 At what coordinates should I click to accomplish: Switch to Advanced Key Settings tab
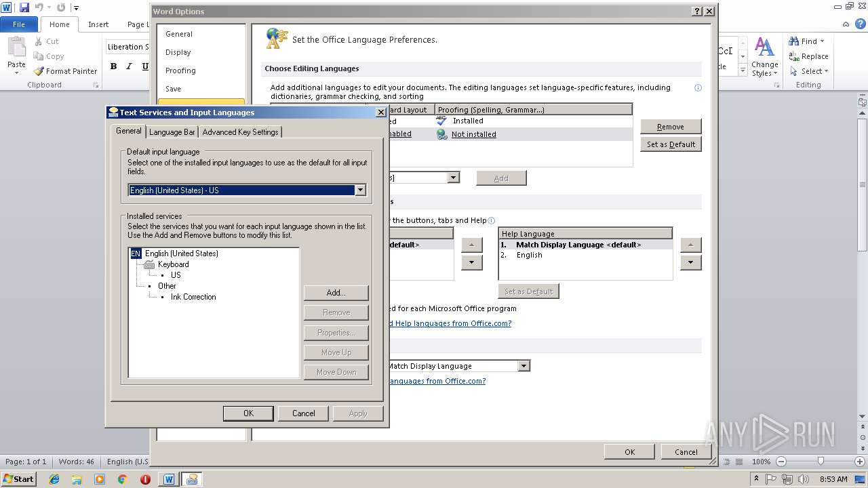point(240,132)
